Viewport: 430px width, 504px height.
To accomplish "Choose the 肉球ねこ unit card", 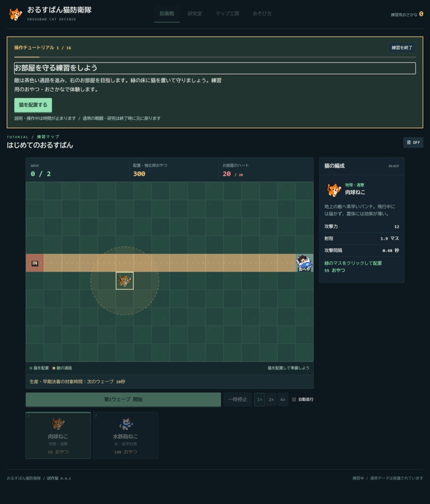I will [58, 435].
